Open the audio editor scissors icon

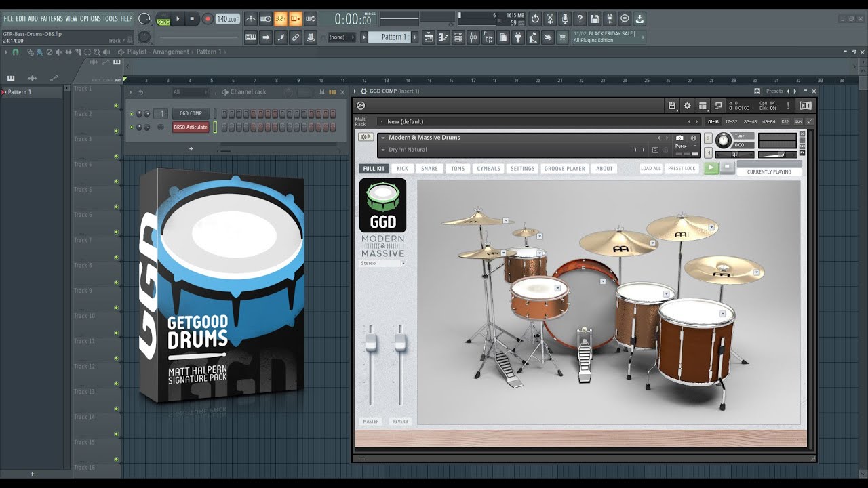tap(550, 19)
